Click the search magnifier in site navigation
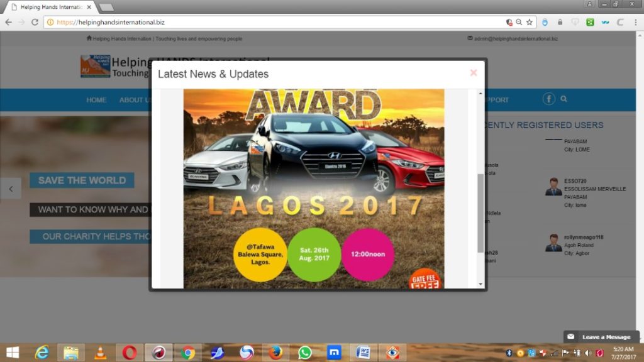 (x=563, y=99)
